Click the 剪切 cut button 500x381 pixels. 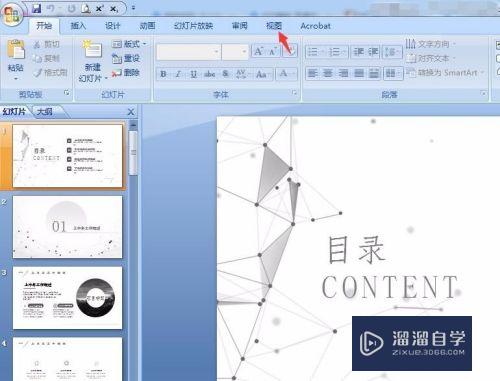[x=47, y=44]
